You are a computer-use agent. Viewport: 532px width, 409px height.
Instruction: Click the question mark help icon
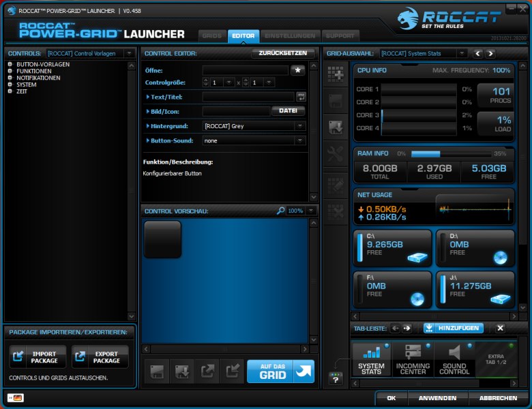pos(336,379)
